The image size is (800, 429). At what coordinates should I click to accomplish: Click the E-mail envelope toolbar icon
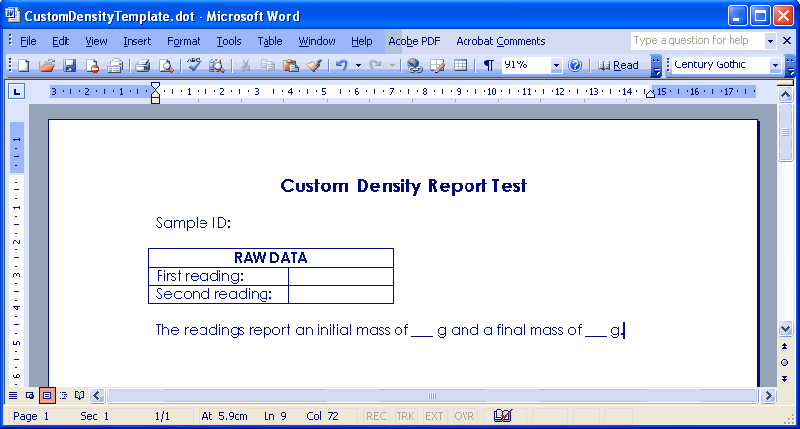point(115,65)
